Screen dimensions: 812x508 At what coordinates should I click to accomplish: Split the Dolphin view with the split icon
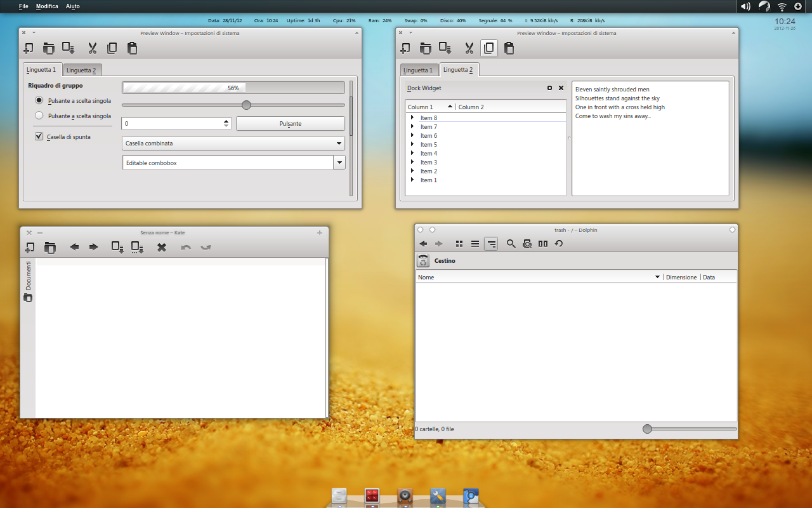543,243
